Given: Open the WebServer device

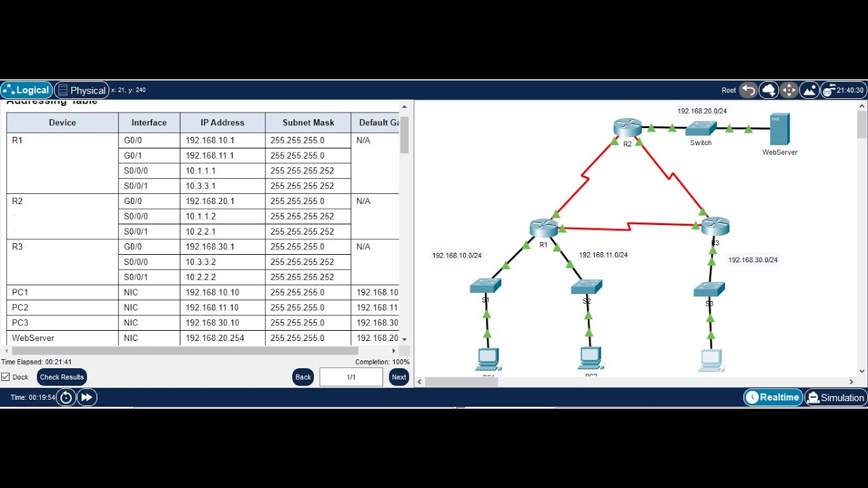Looking at the screenshot, I should point(780,129).
